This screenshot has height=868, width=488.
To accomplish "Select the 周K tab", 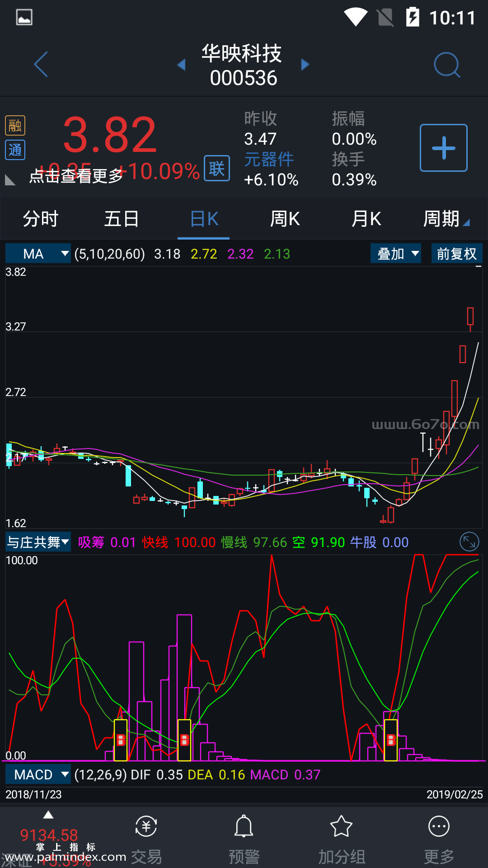I will tap(285, 219).
